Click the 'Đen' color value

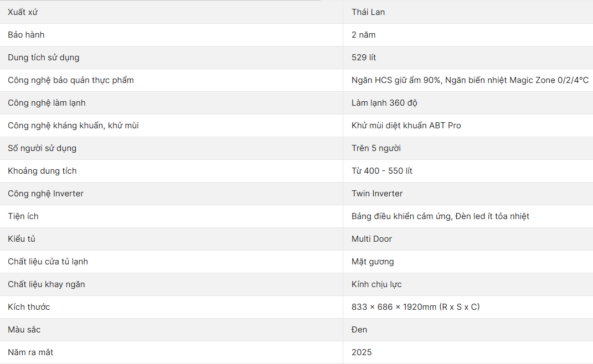click(359, 330)
